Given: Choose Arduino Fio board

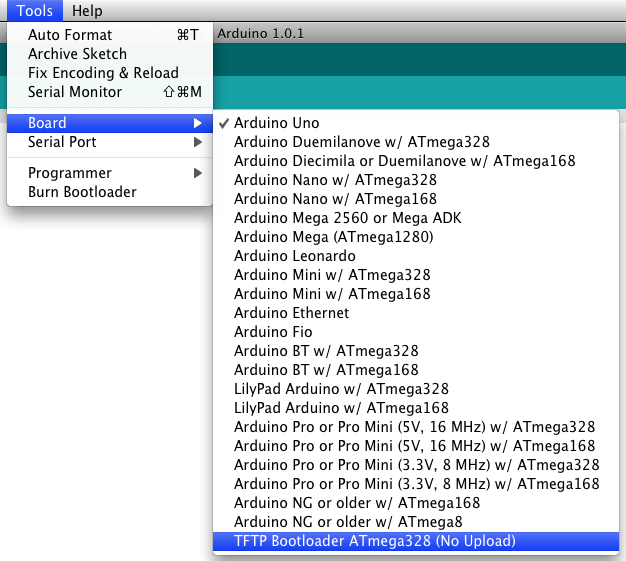Looking at the screenshot, I should (x=416, y=332).
